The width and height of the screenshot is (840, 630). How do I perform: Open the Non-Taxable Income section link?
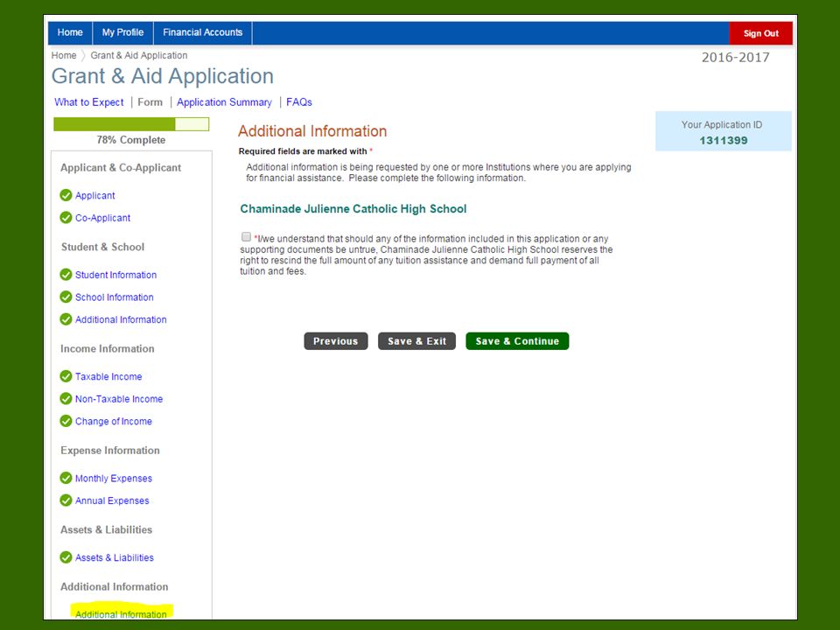[119, 399]
